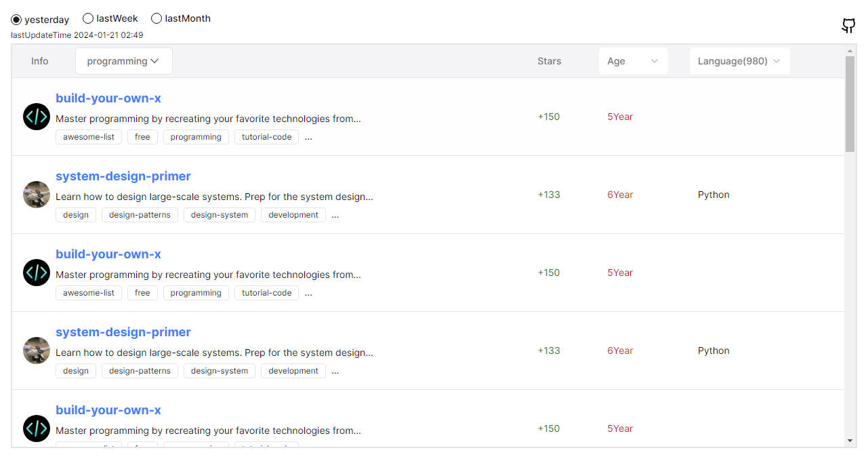Click the avatar in the second system-design-primer row

pos(37,351)
